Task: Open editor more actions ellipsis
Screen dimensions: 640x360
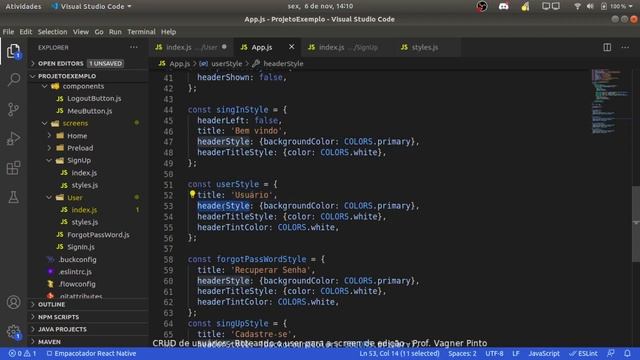Action: click(x=625, y=47)
